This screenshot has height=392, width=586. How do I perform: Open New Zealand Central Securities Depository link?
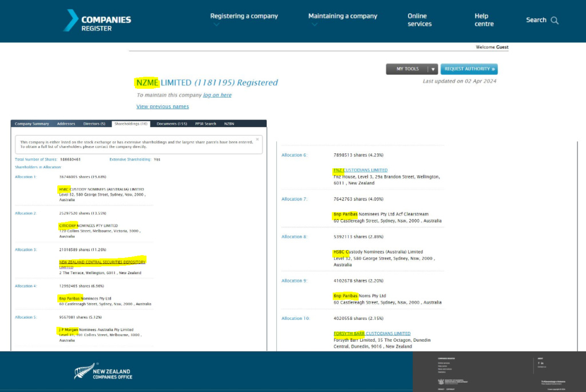[x=102, y=264]
